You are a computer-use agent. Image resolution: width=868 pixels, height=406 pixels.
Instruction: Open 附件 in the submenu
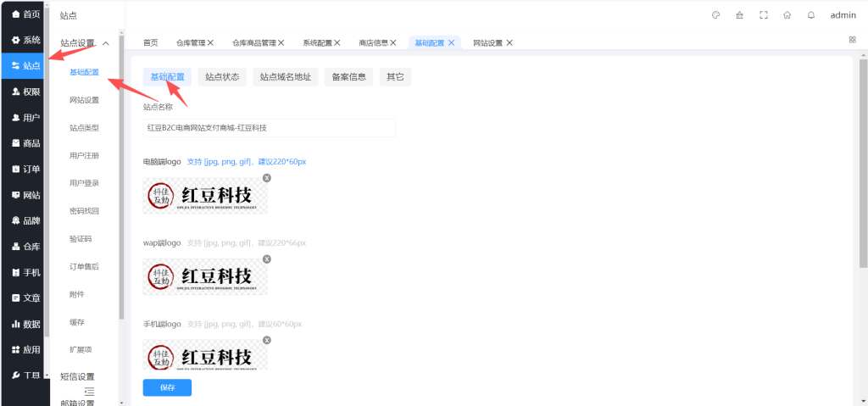77,295
